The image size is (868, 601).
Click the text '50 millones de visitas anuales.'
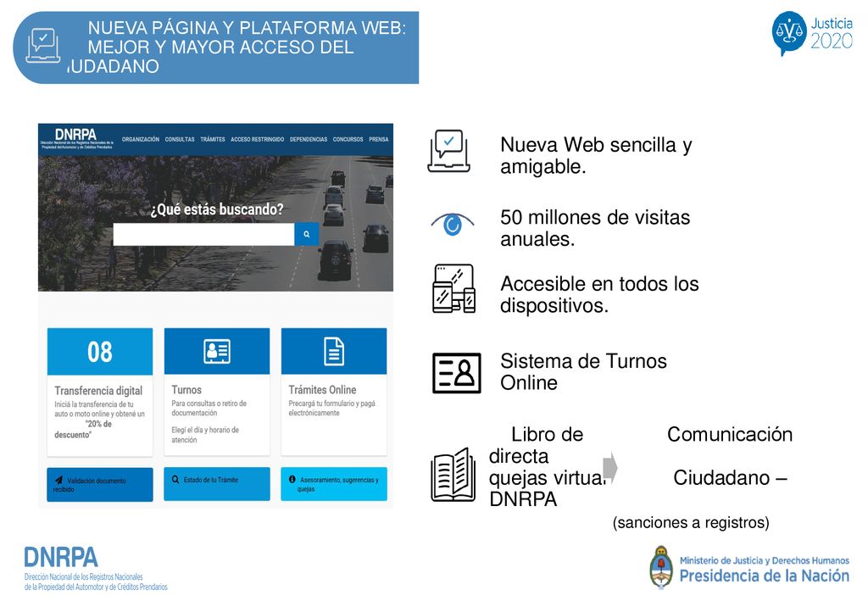point(595,228)
